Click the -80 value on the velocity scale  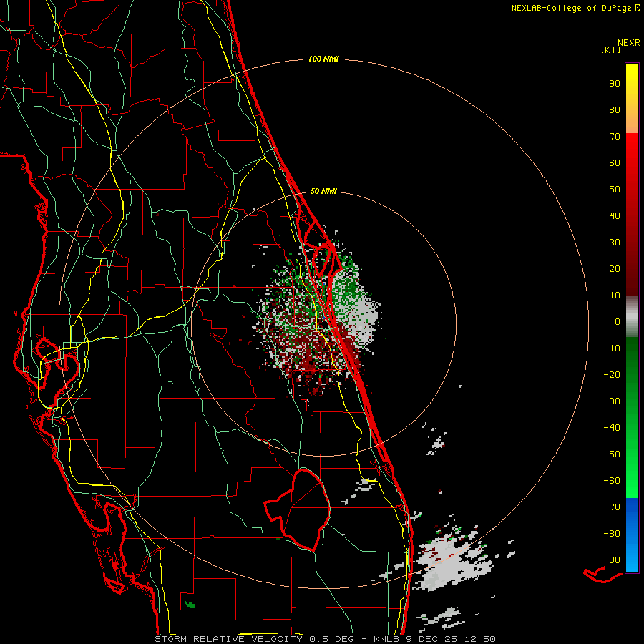(612, 534)
